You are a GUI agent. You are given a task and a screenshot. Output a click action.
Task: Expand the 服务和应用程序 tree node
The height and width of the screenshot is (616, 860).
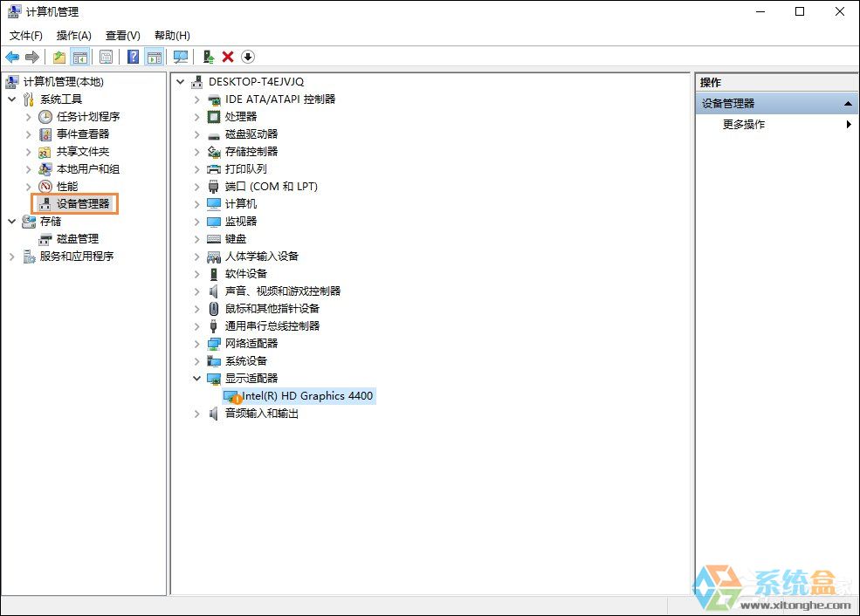[12, 257]
